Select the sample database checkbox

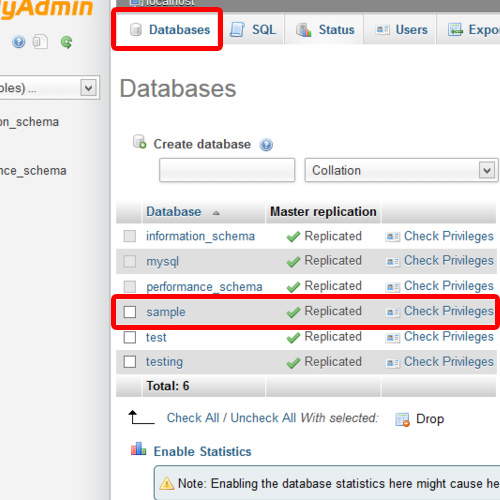click(130, 312)
